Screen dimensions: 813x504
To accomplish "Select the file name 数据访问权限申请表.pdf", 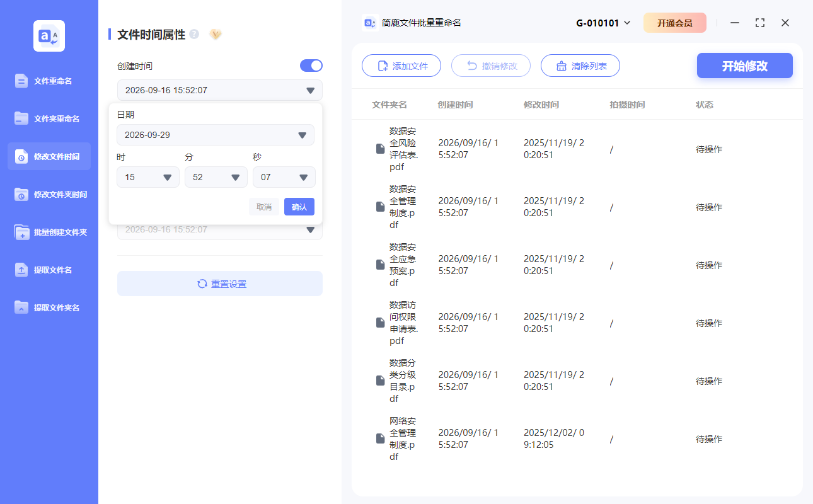I will [403, 323].
